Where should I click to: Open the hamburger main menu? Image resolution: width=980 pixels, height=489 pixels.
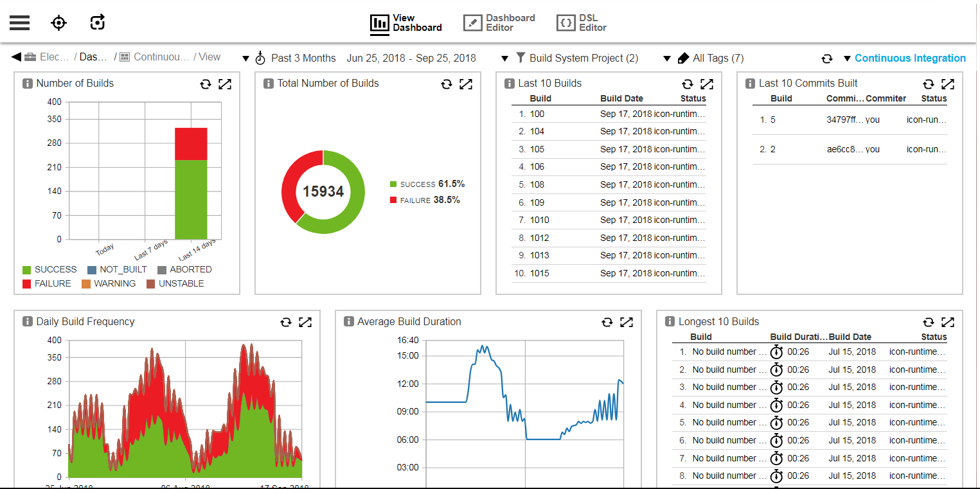pyautogui.click(x=19, y=23)
